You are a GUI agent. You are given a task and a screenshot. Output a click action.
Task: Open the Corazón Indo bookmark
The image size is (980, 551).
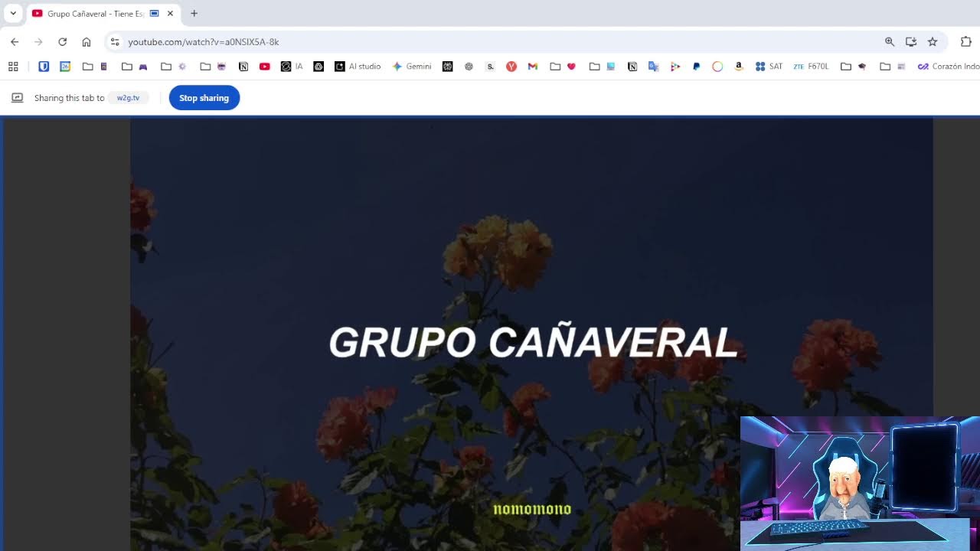click(x=949, y=67)
